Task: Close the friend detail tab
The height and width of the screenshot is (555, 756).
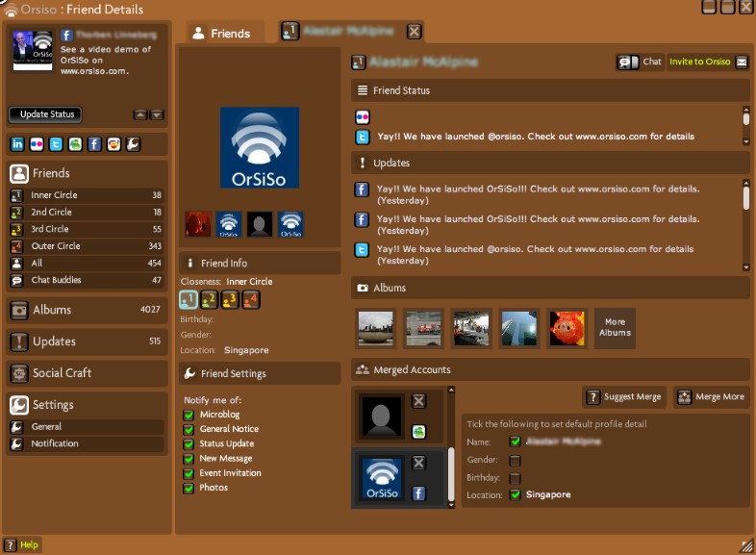Action: coord(415,32)
